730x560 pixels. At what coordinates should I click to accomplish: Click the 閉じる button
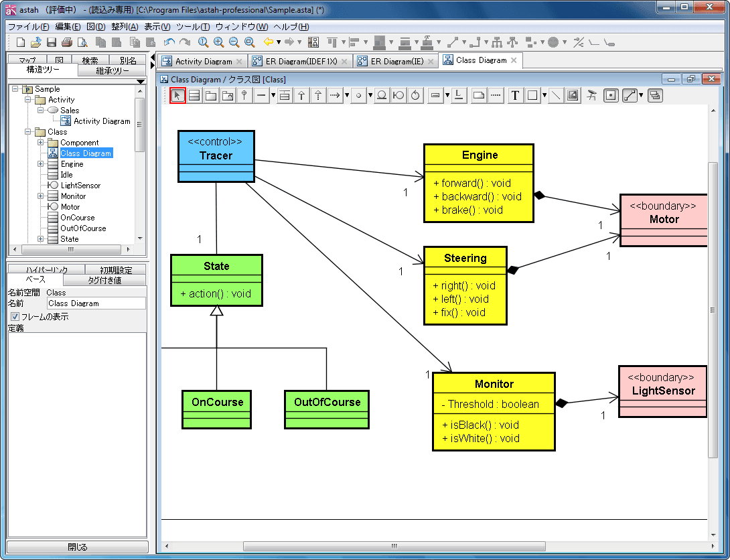(x=77, y=547)
